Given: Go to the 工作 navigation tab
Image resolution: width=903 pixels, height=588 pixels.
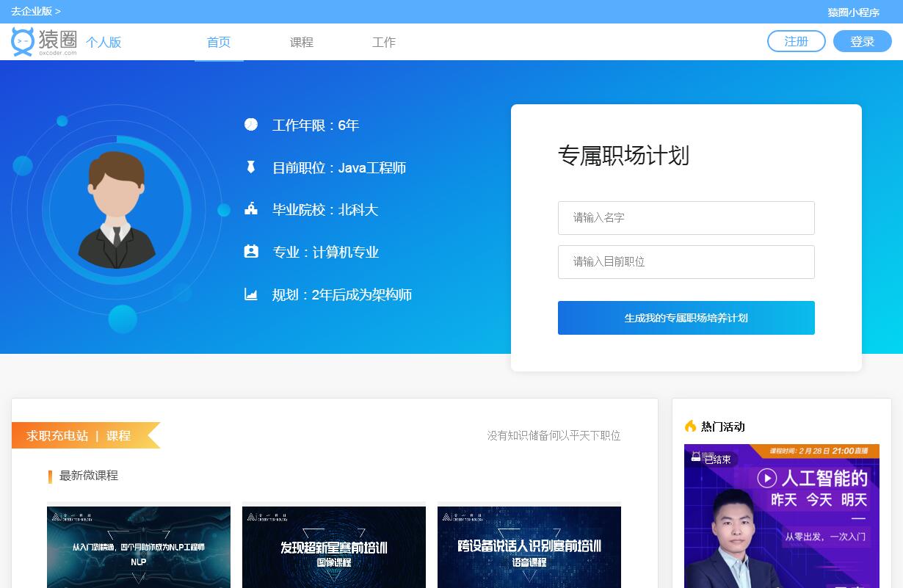Looking at the screenshot, I should (x=383, y=43).
